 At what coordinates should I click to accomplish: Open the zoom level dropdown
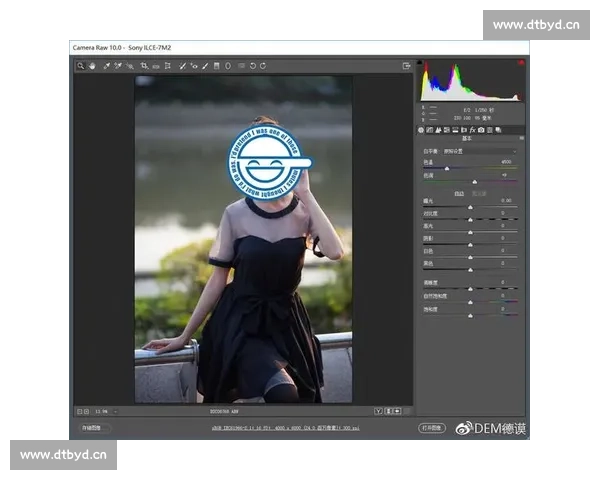(102, 411)
